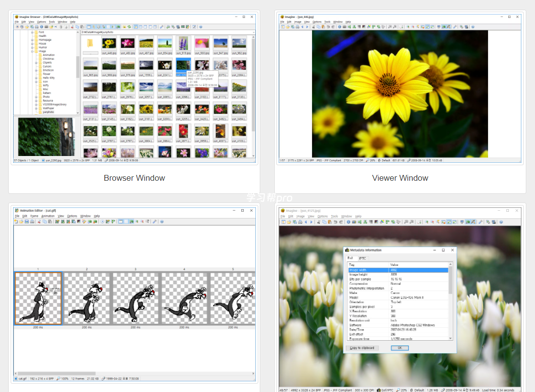This screenshot has height=392, width=535.
Task: Click Copy icon in Animation Editor toolbar
Action: click(x=45, y=221)
